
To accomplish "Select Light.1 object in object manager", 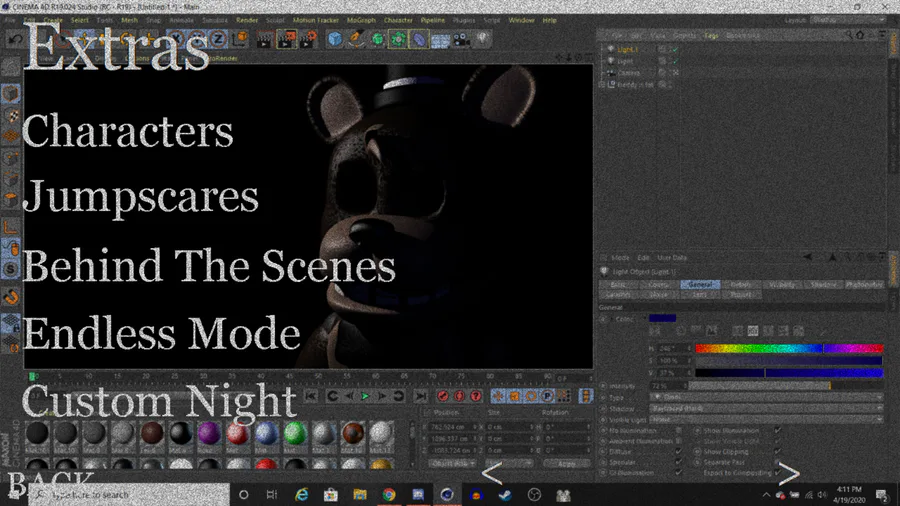I will click(x=627, y=49).
